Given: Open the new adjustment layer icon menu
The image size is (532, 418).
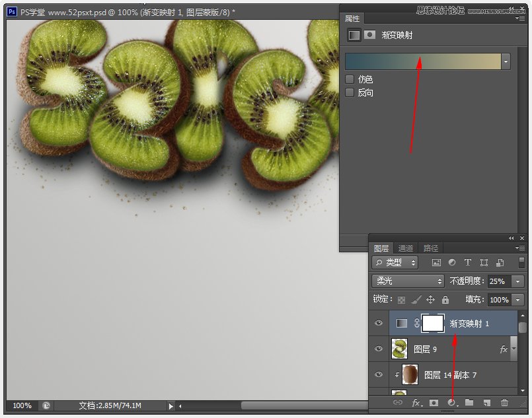Looking at the screenshot, I should point(451,403).
